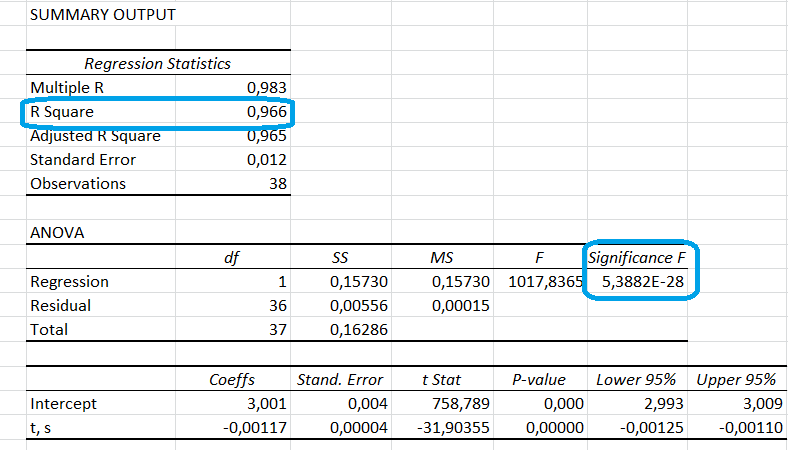Select the Total SS value 0,16286
Image resolution: width=788 pixels, height=450 pixels.
click(x=357, y=330)
